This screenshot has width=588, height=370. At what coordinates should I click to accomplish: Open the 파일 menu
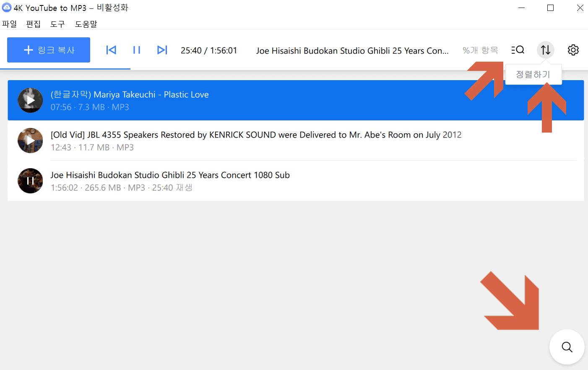coord(9,24)
